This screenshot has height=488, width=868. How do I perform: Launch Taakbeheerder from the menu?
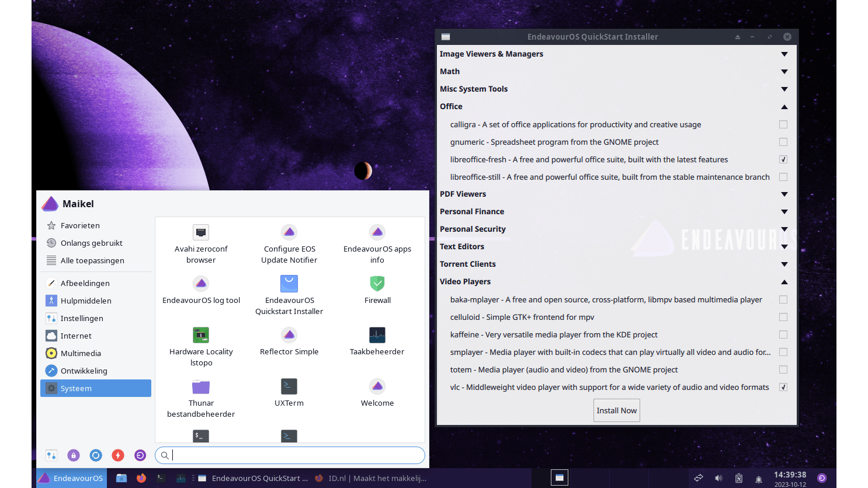click(x=377, y=336)
